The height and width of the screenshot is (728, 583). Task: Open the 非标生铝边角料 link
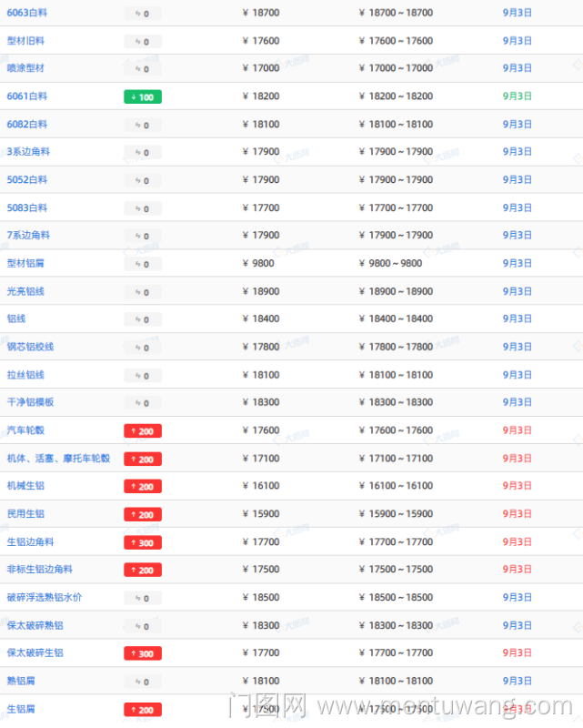click(40, 570)
